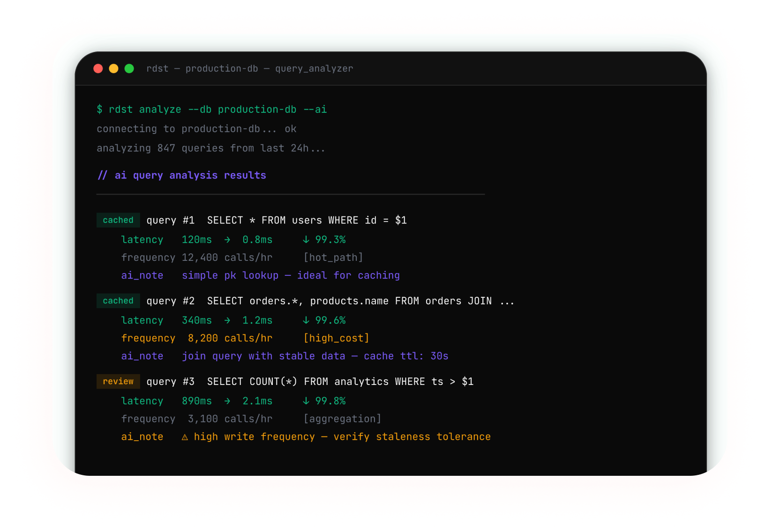Click the '3,100 calls/hr' frequency value

230,419
